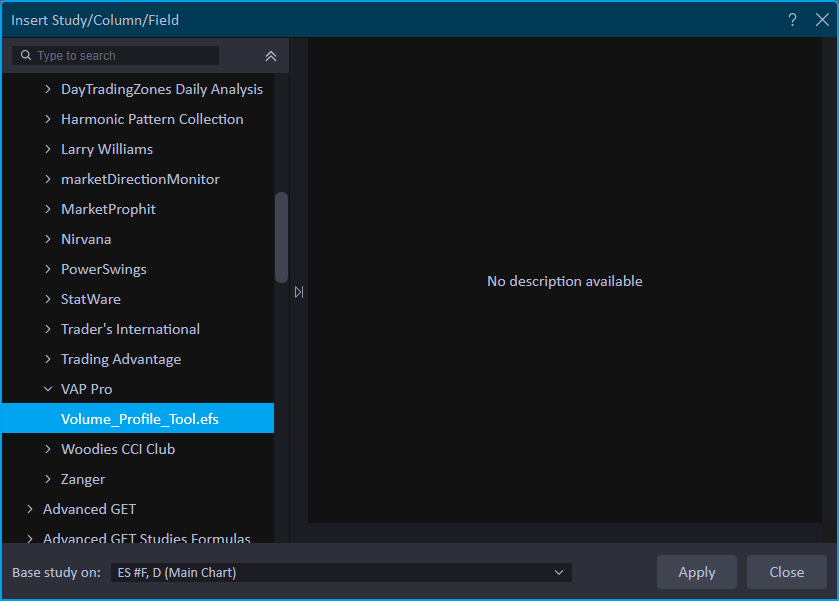The image size is (839, 601).
Task: Expand the MarketProphit chevron
Action: click(x=48, y=209)
